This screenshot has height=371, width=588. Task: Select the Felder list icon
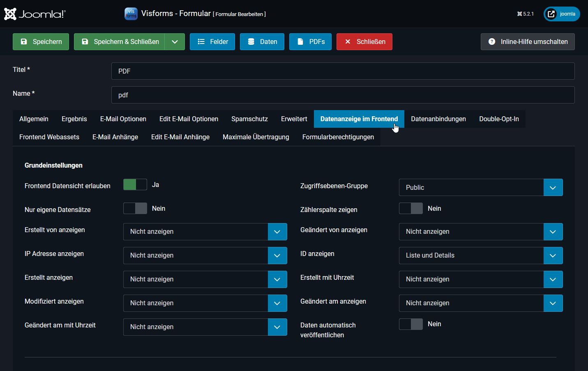pos(201,41)
